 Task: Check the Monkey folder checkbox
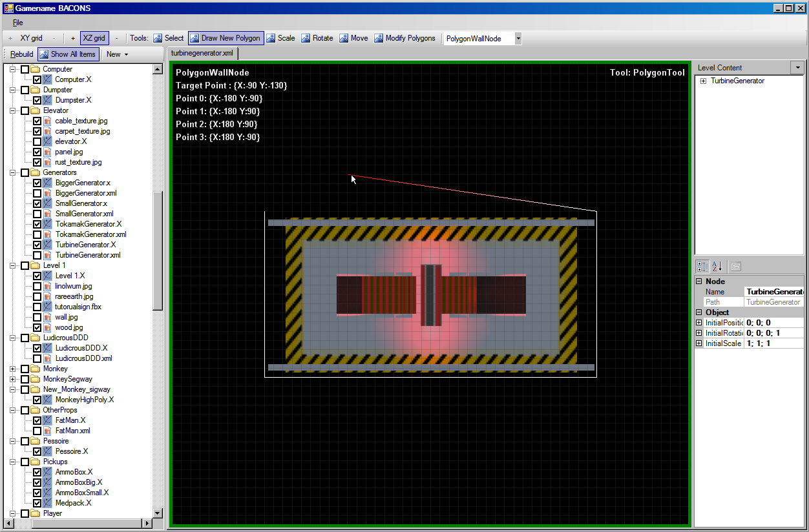tap(25, 369)
